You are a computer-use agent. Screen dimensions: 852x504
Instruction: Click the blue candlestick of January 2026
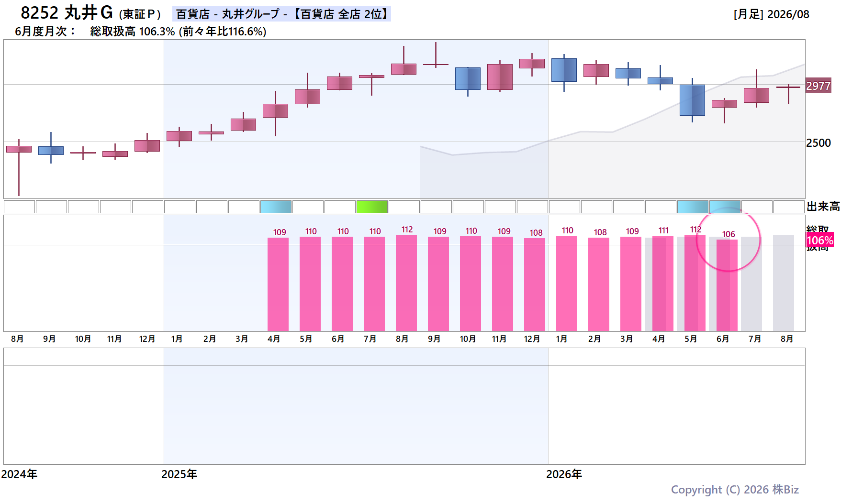[564, 70]
